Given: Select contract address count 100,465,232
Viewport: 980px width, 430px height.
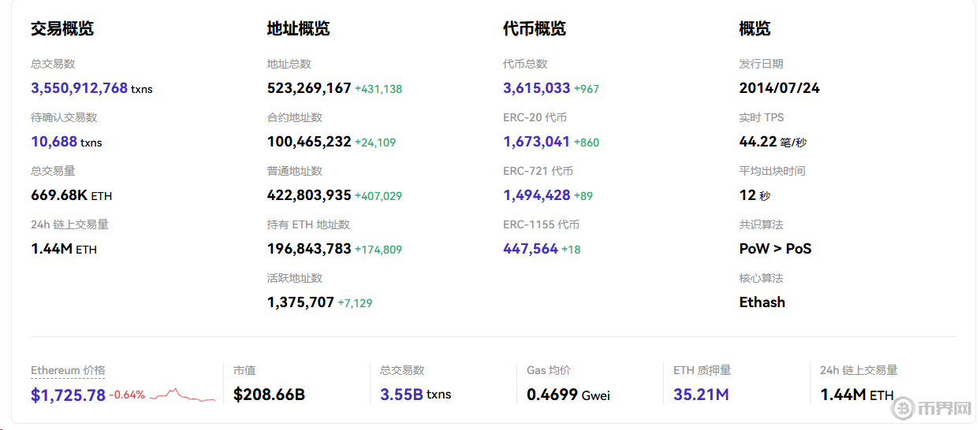Looking at the screenshot, I should click(x=309, y=142).
